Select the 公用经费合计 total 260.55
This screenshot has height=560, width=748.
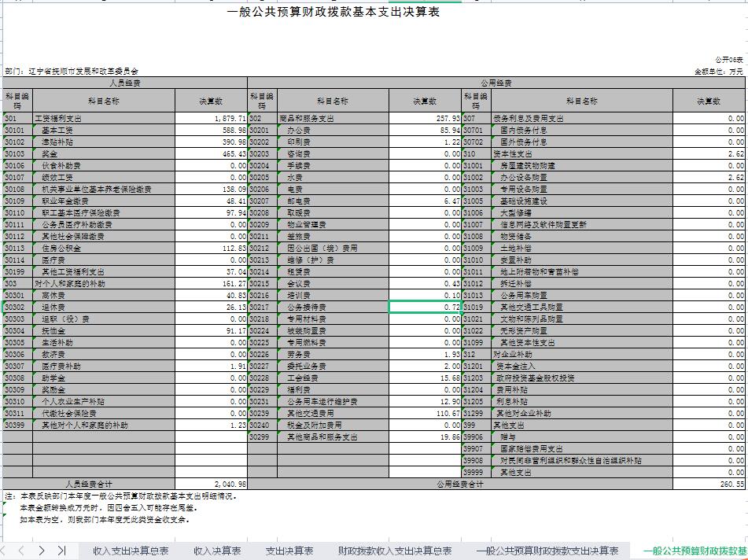pos(709,484)
